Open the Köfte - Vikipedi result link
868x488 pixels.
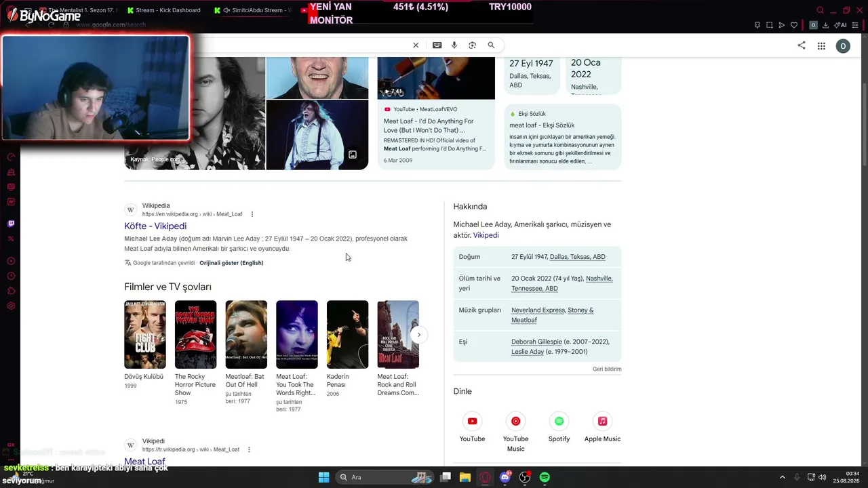tap(155, 226)
